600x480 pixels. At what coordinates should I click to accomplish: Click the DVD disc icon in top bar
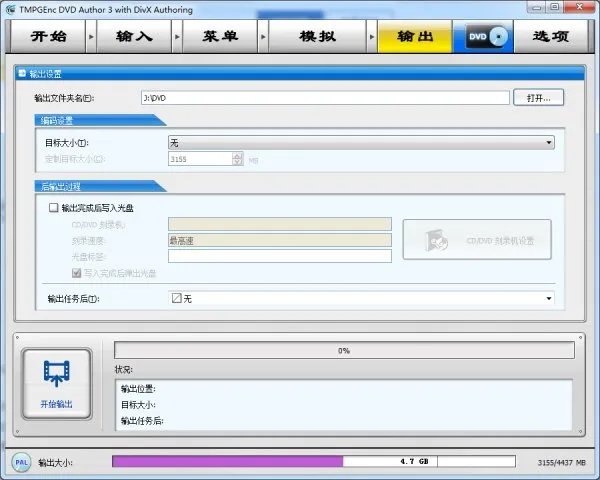click(x=483, y=37)
